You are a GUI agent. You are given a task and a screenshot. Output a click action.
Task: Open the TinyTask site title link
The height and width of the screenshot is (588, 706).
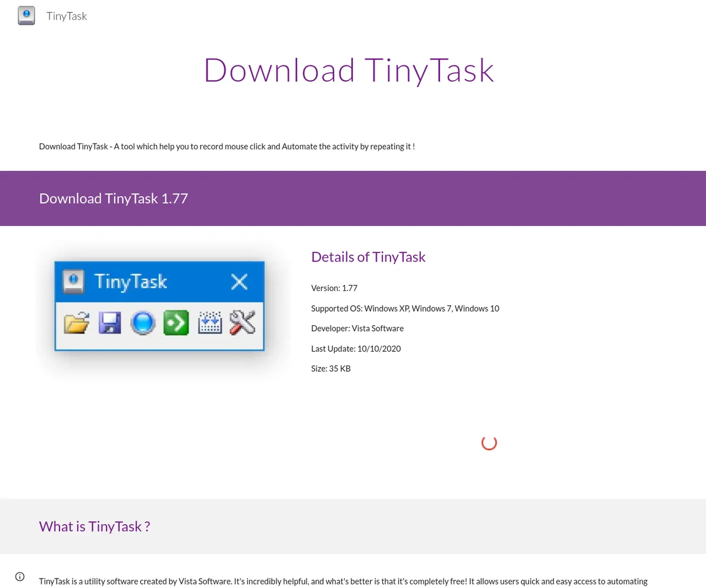(x=66, y=16)
